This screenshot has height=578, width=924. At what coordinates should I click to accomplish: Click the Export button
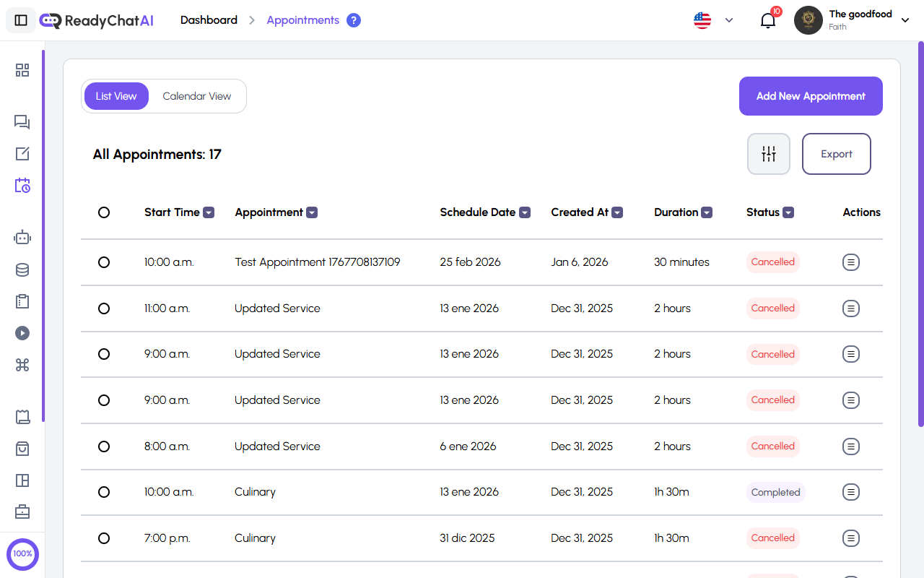click(x=836, y=154)
